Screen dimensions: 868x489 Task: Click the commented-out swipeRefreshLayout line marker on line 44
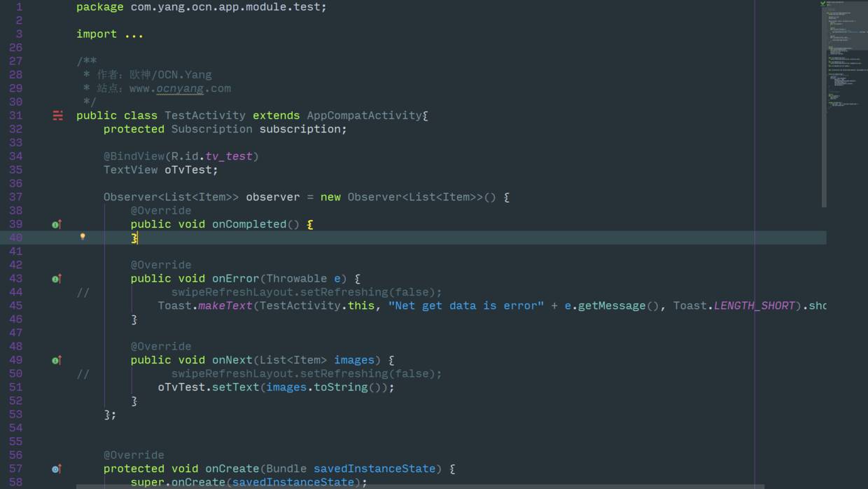click(83, 292)
